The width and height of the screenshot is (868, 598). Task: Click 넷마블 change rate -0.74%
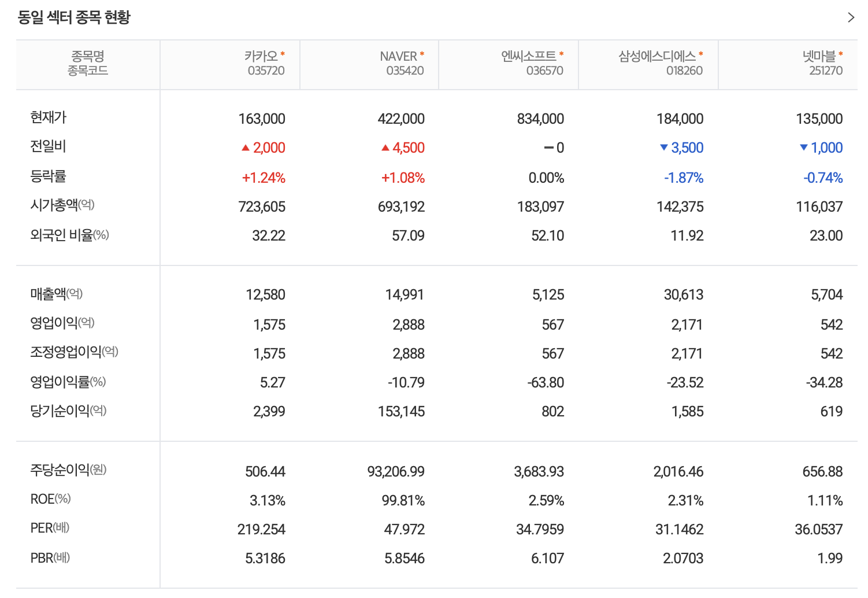823,178
